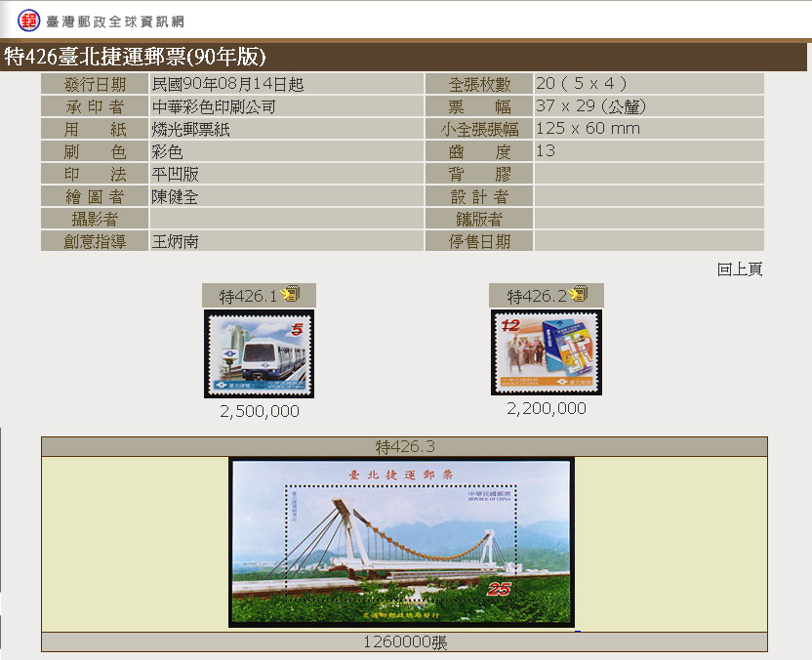Click the 特426.3 section header
812x660 pixels.
tap(404, 446)
